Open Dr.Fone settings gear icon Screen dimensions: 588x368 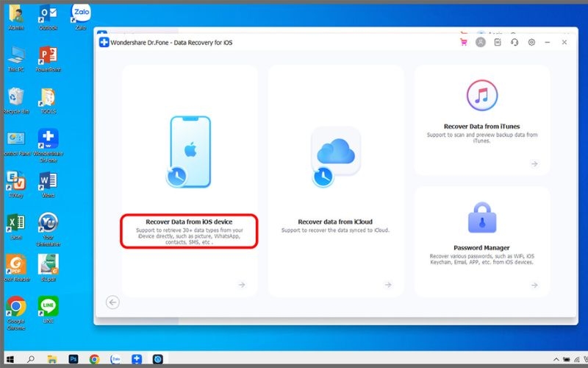tap(531, 42)
